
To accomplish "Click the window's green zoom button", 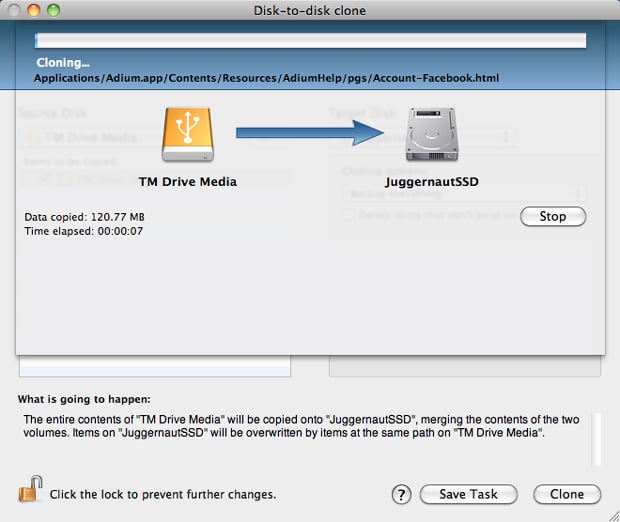I will (x=53, y=10).
